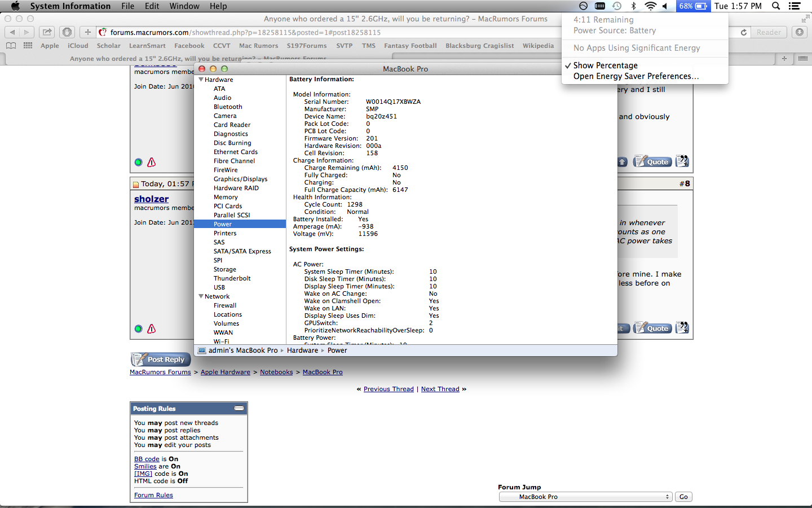Image resolution: width=812 pixels, height=508 pixels.
Task: Collapse the Hardware disclosure triangle
Action: point(201,80)
